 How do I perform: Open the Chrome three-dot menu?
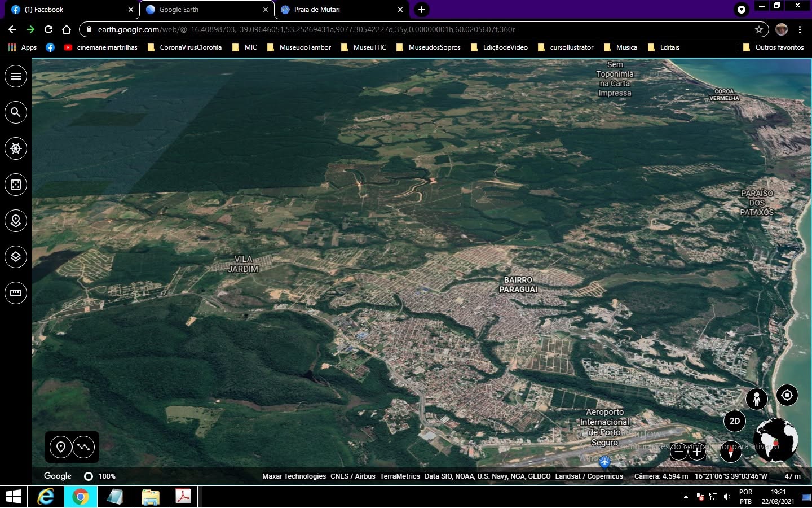[x=800, y=29]
